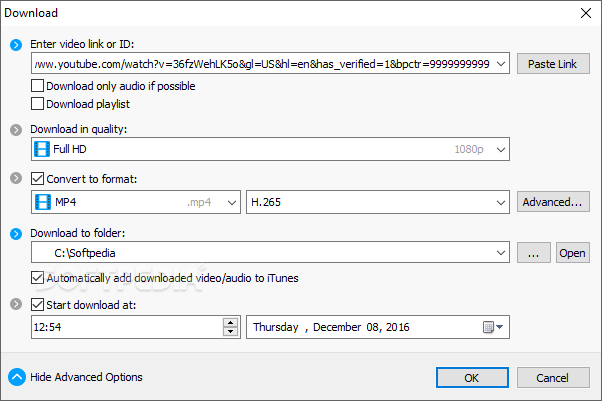Confirm with the OK button
Screen dimensions: 602x401
tap(472, 378)
